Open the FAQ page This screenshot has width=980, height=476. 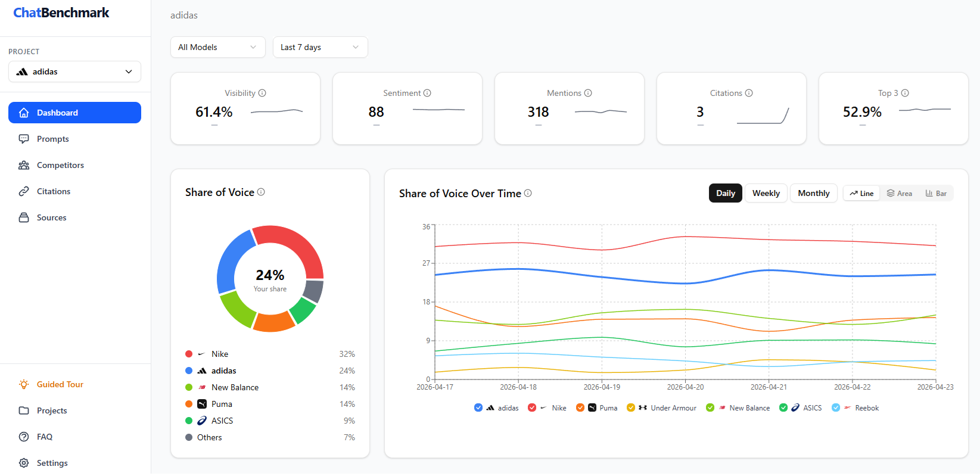[x=74, y=437]
